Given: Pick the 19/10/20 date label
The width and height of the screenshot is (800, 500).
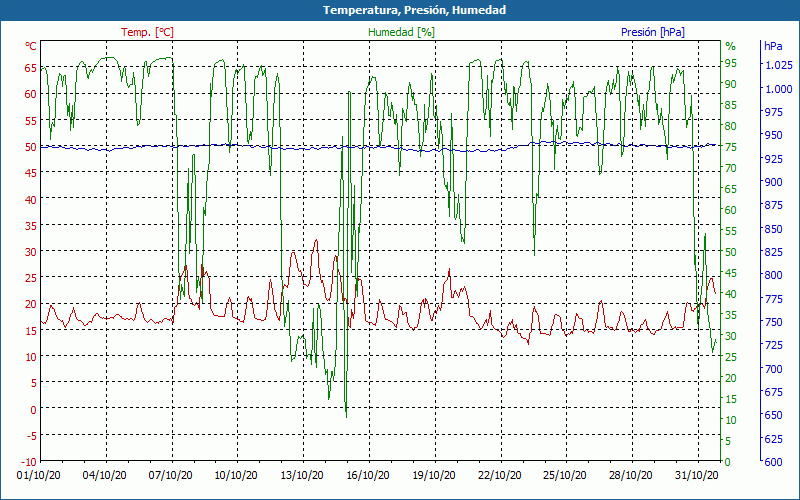Looking at the screenshot, I should [433, 475].
